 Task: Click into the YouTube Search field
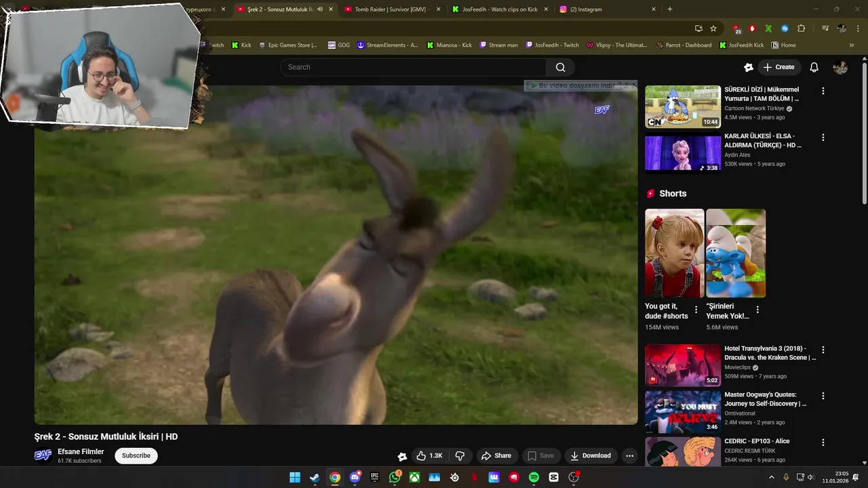pos(413,67)
